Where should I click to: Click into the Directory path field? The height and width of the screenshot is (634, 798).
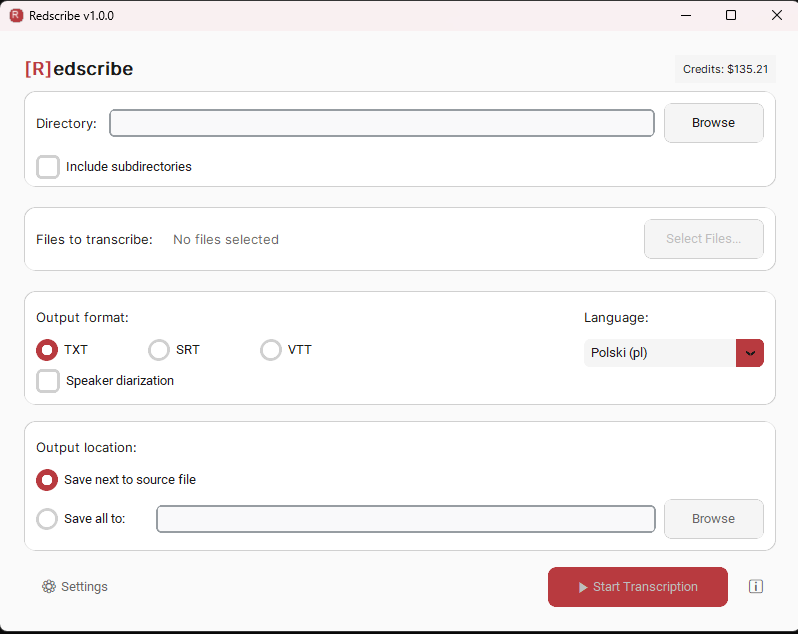tap(382, 123)
